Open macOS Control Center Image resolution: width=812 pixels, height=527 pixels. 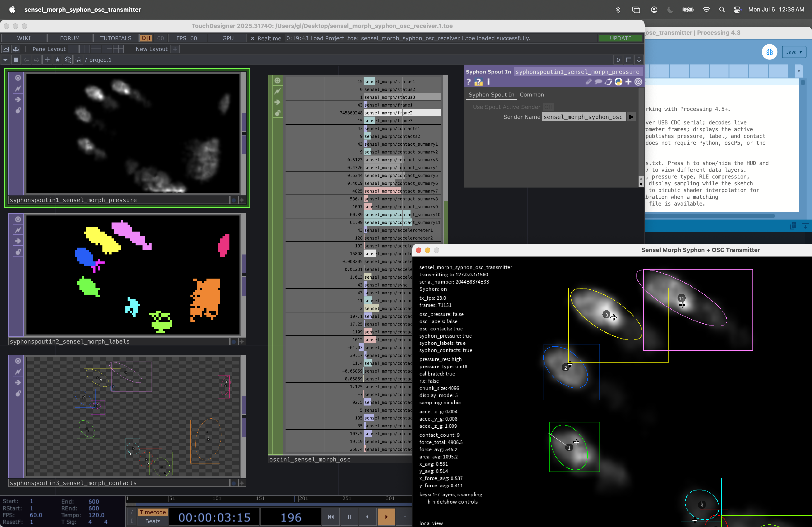coord(737,9)
